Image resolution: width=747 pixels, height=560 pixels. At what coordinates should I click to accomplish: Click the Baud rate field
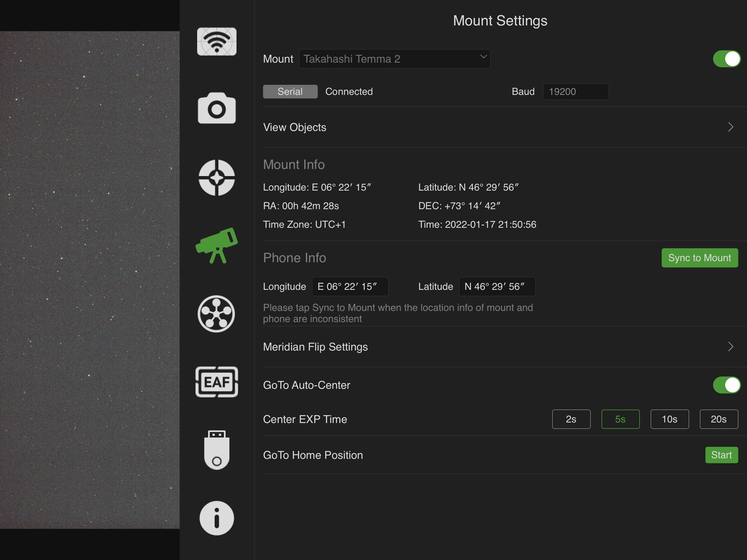click(576, 92)
